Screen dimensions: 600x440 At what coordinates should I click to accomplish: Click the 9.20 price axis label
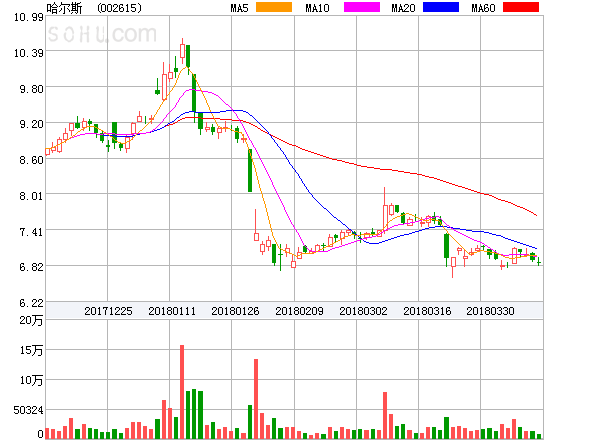click(x=31, y=124)
